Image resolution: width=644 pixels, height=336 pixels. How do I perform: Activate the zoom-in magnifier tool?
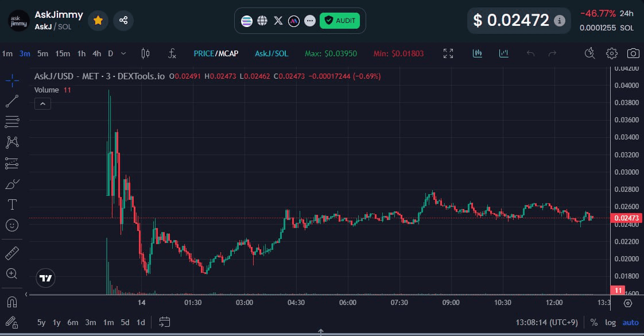[x=12, y=273]
